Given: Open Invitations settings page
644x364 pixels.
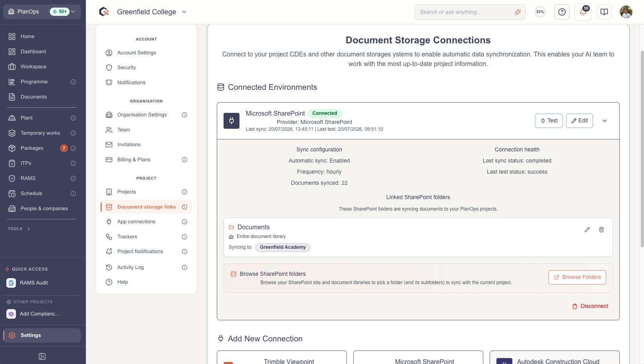Looking at the screenshot, I should 146,145.
